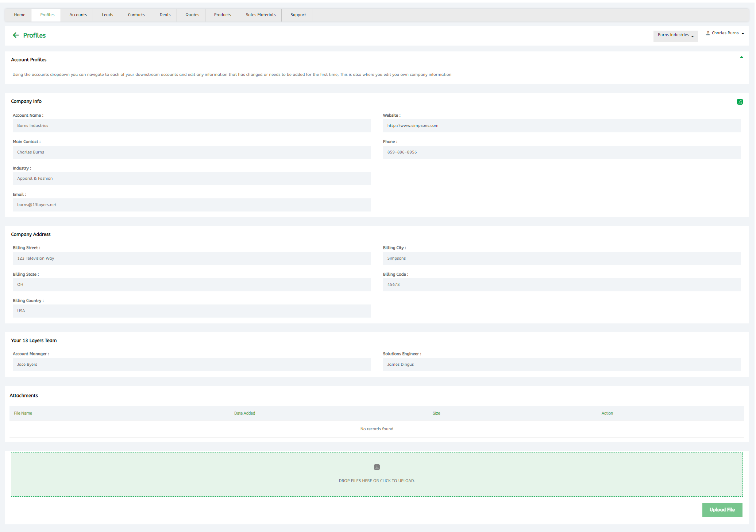The width and height of the screenshot is (756, 532).
Task: Click the Website field with simpsons.com
Action: pos(562,126)
